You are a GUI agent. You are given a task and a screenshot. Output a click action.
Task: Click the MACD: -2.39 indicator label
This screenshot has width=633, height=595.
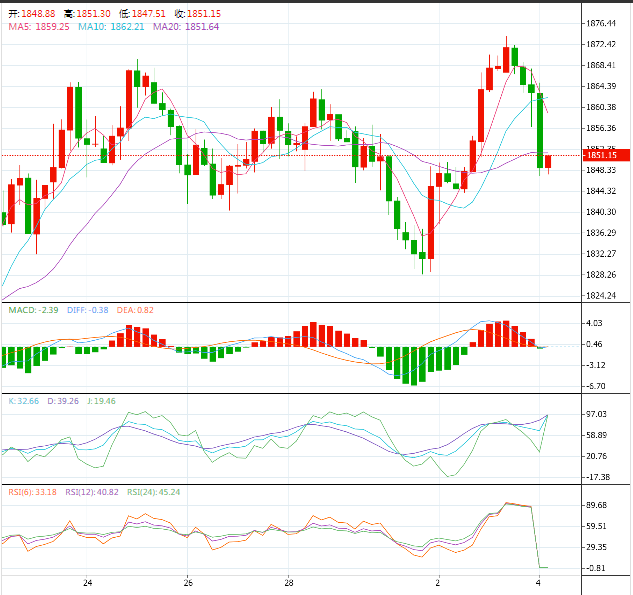pos(34,310)
